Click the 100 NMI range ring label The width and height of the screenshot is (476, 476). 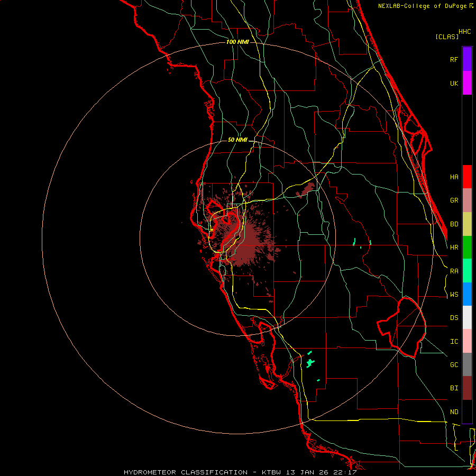[x=237, y=42]
